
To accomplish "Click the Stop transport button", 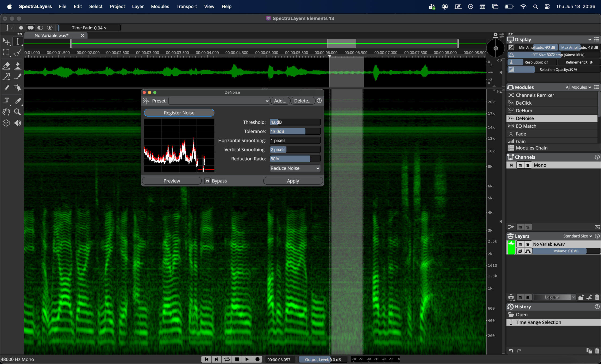I will tap(237, 359).
